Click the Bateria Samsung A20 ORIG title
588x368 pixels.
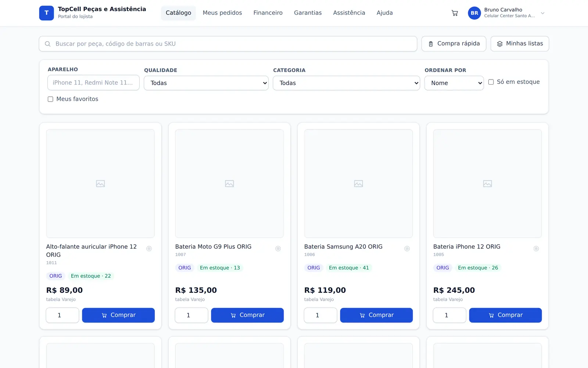(x=343, y=247)
